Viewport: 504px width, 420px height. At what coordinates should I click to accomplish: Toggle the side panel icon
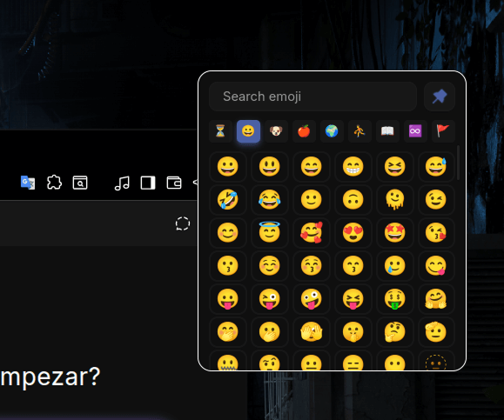click(148, 183)
